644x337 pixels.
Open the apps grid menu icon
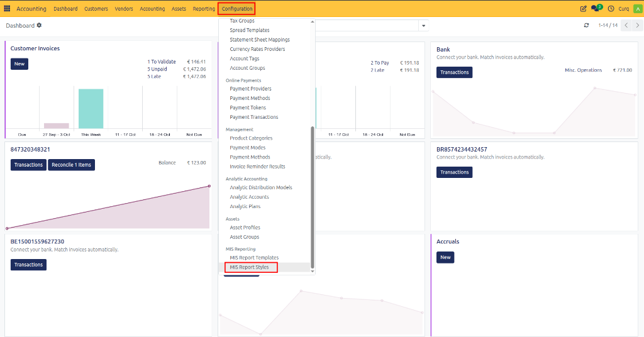(x=7, y=8)
